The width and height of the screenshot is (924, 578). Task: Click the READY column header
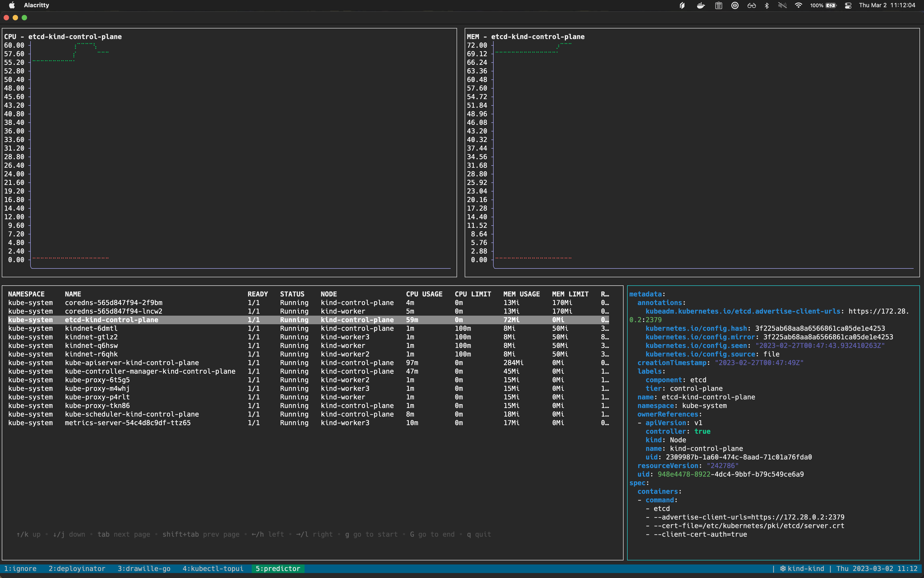[x=258, y=294]
